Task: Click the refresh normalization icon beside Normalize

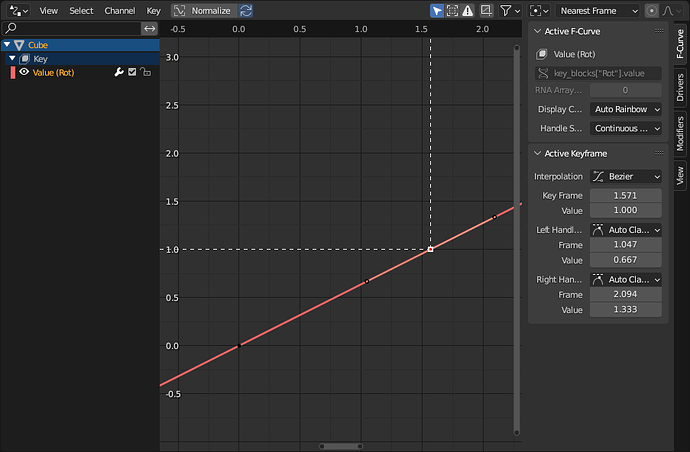Action: [x=246, y=11]
